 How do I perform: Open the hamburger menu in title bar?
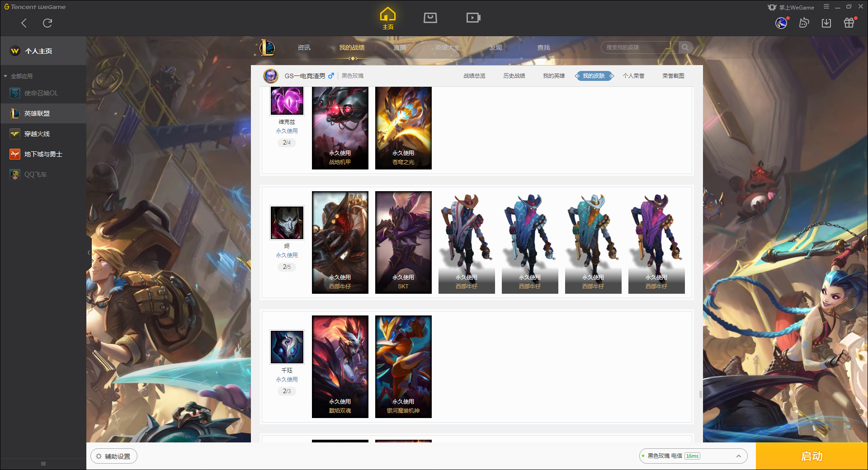pyautogui.click(x=826, y=7)
